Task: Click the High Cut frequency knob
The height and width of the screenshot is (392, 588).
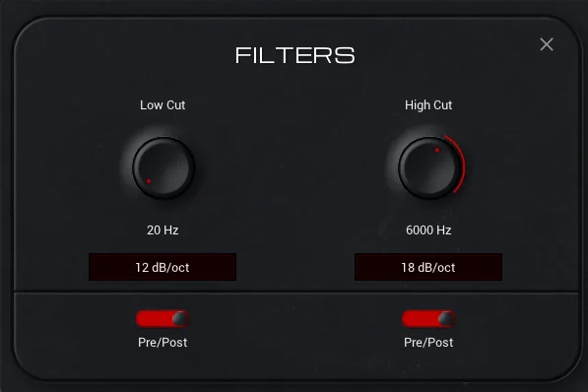Action: coord(429,167)
